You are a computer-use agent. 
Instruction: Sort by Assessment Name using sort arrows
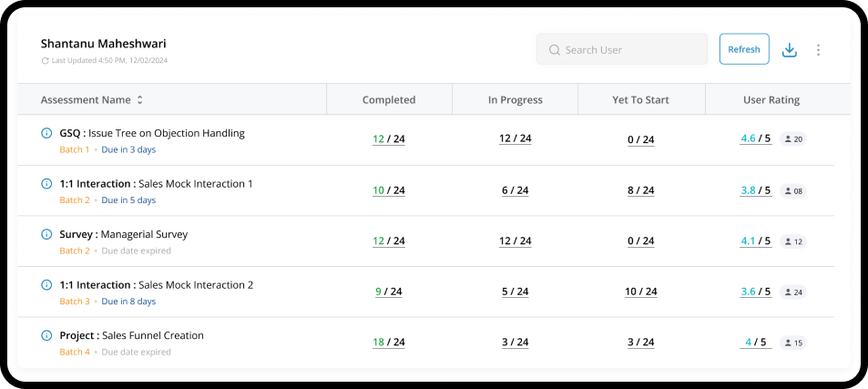(x=140, y=100)
